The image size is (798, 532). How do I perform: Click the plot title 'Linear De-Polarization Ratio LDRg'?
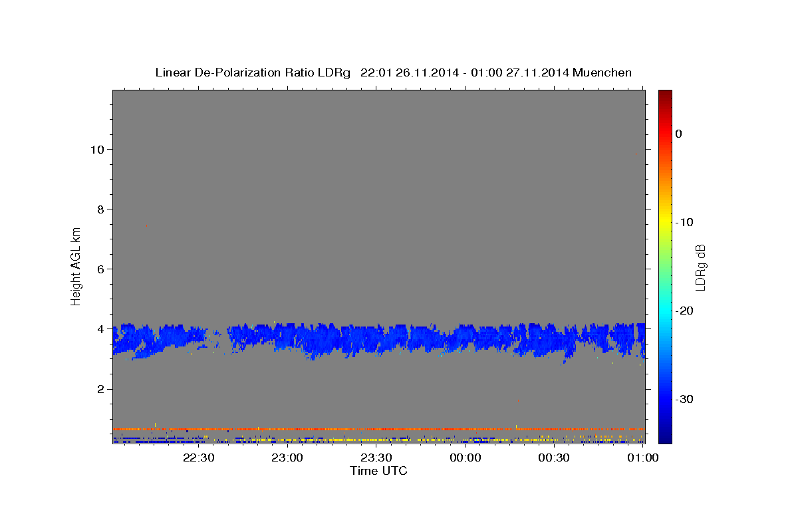[x=252, y=72]
